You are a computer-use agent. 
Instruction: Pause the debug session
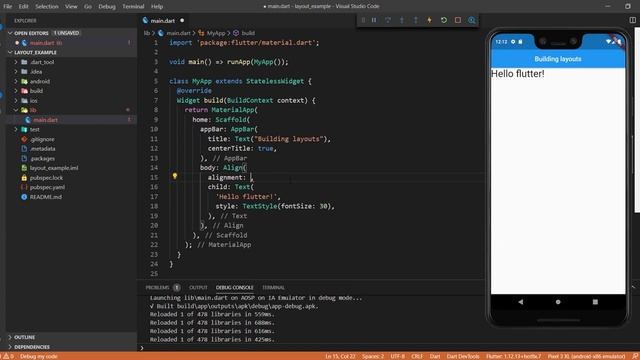[x=374, y=20]
